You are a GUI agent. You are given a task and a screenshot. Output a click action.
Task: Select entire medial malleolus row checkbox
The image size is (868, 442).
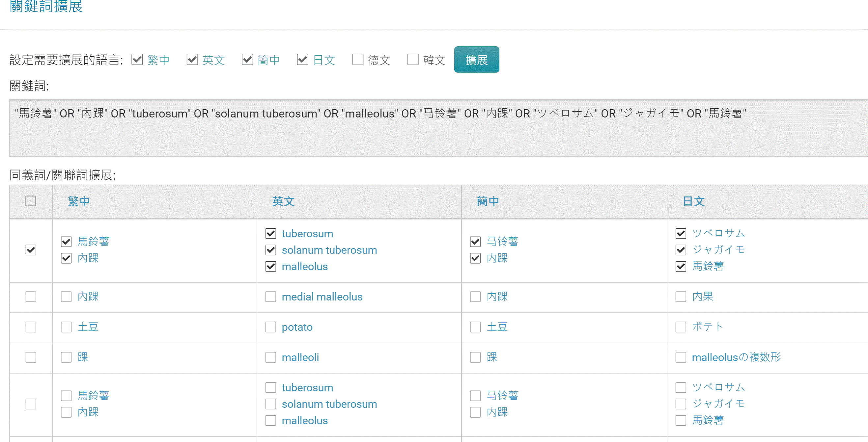click(x=31, y=297)
